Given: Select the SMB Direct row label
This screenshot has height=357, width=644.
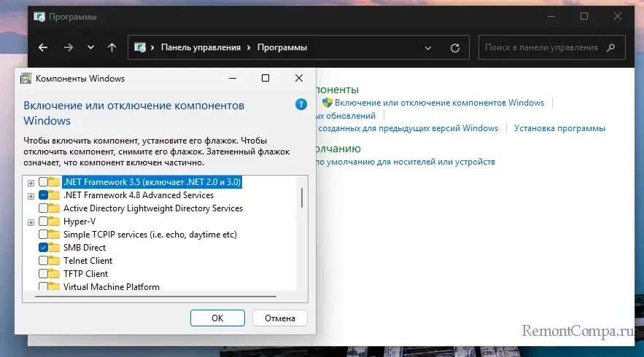Looking at the screenshot, I should (x=84, y=248).
